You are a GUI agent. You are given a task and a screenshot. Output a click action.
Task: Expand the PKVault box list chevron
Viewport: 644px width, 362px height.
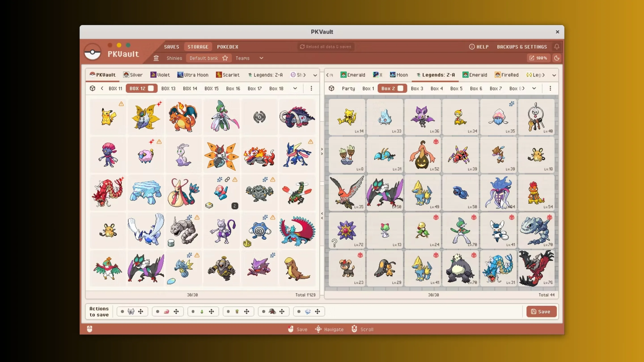(x=295, y=88)
